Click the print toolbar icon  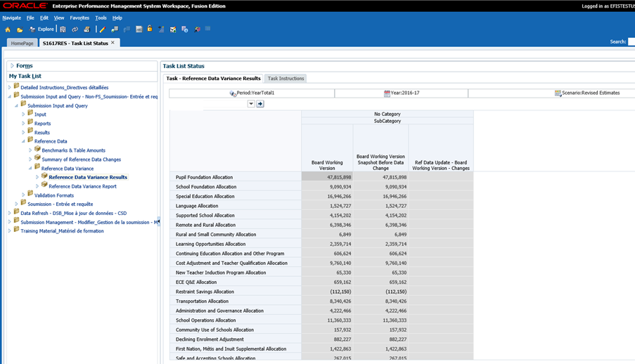tap(86, 29)
